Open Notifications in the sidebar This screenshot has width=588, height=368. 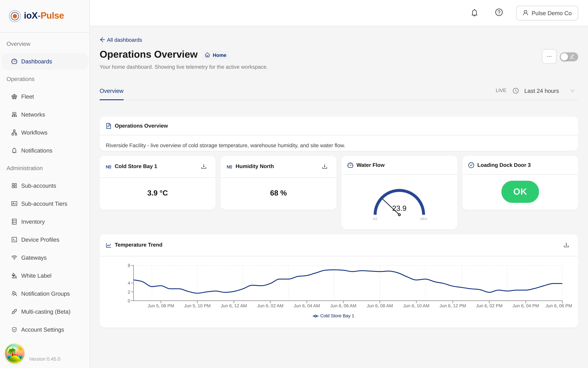45,151
